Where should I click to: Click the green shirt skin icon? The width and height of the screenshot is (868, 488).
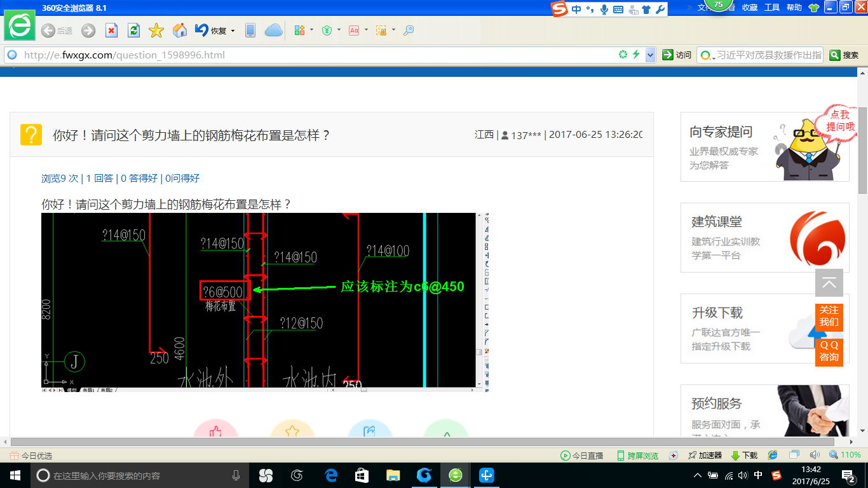pyautogui.click(x=813, y=8)
